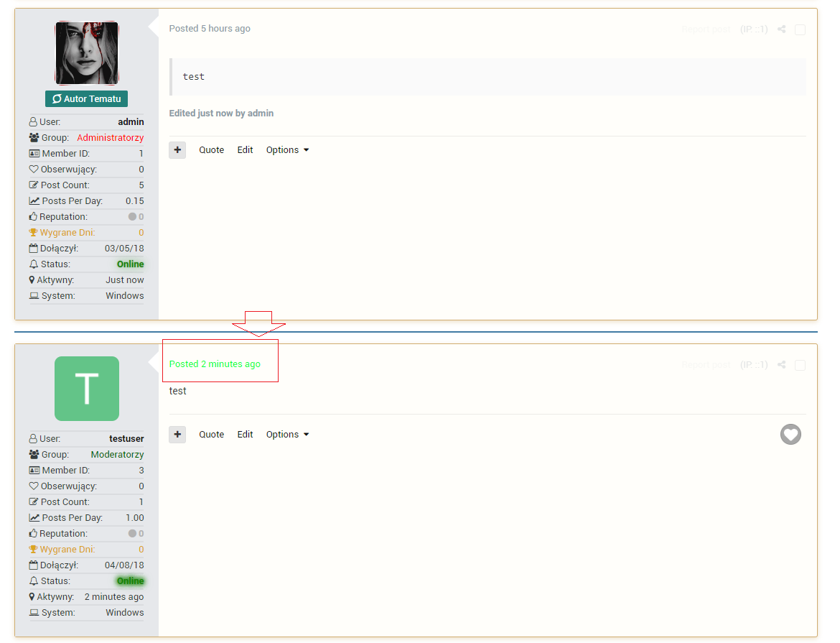The width and height of the screenshot is (840, 643).
Task: Click 'Posted 2 minutes ago' timestamp
Action: 215,364
